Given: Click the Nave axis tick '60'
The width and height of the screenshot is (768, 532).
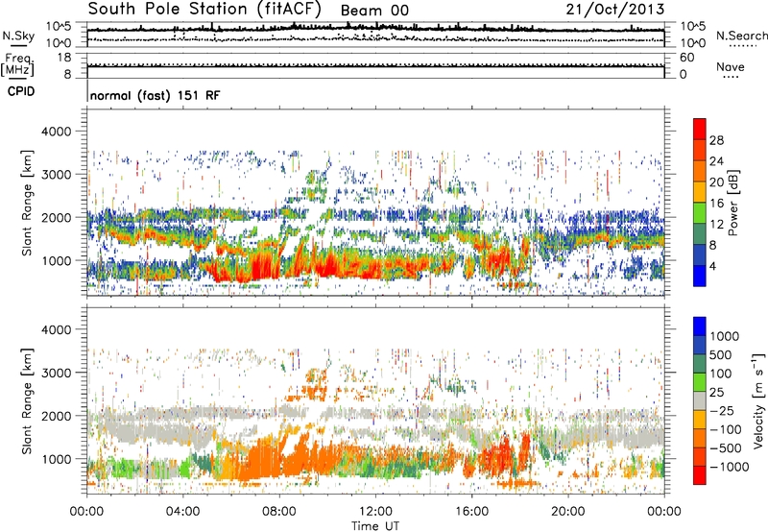Looking at the screenshot, I should (x=686, y=58).
